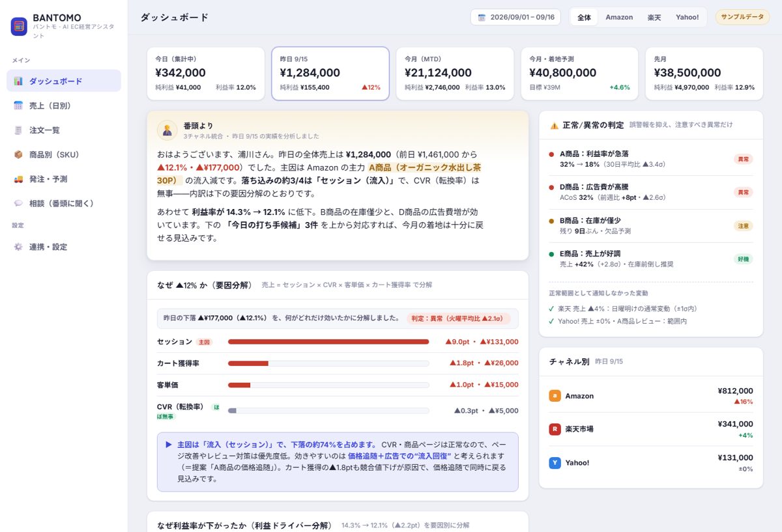The height and width of the screenshot is (532, 782).
Task: Navigate to 発注・予測
Action: 64,179
